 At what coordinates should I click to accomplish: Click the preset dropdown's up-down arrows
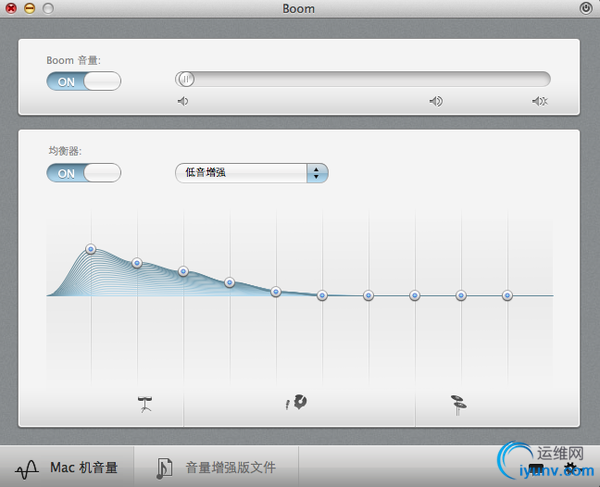(316, 173)
